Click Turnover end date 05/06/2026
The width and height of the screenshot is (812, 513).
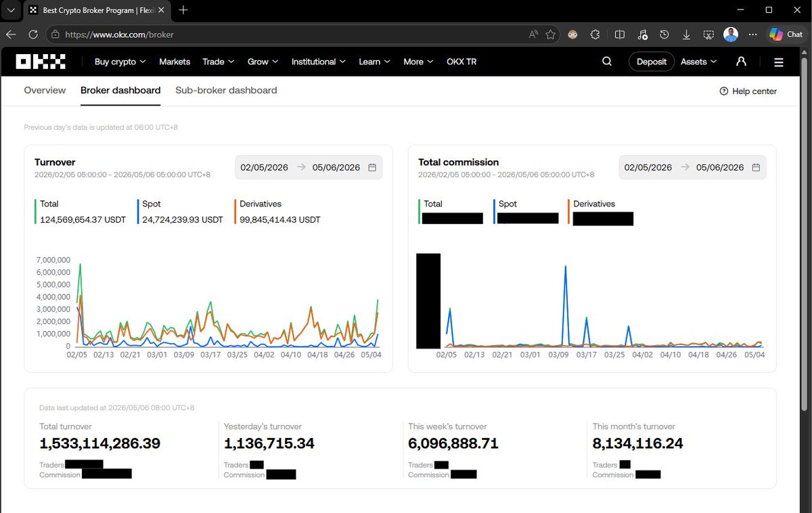tap(336, 167)
